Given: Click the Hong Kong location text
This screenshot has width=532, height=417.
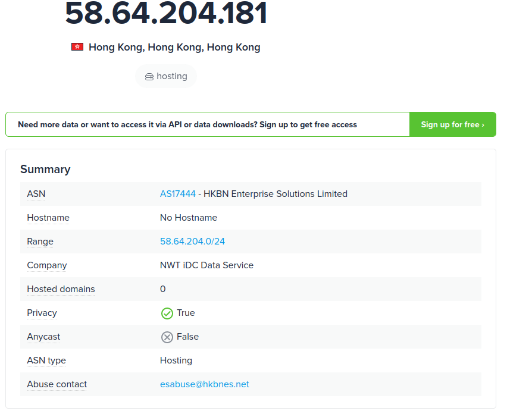Looking at the screenshot, I should 174,47.
